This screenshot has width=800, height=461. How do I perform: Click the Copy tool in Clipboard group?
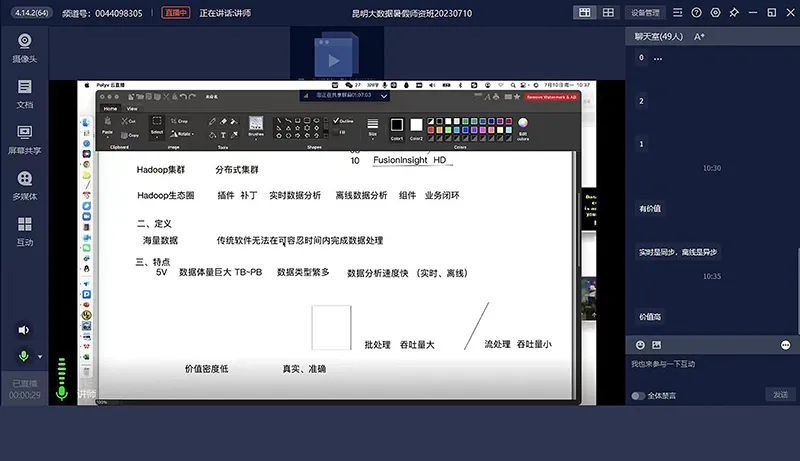click(130, 135)
